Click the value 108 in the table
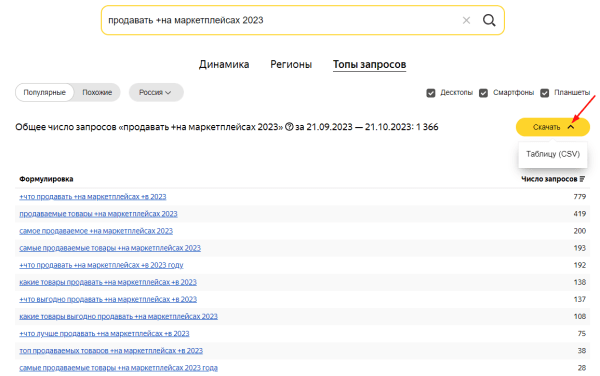 580,317
